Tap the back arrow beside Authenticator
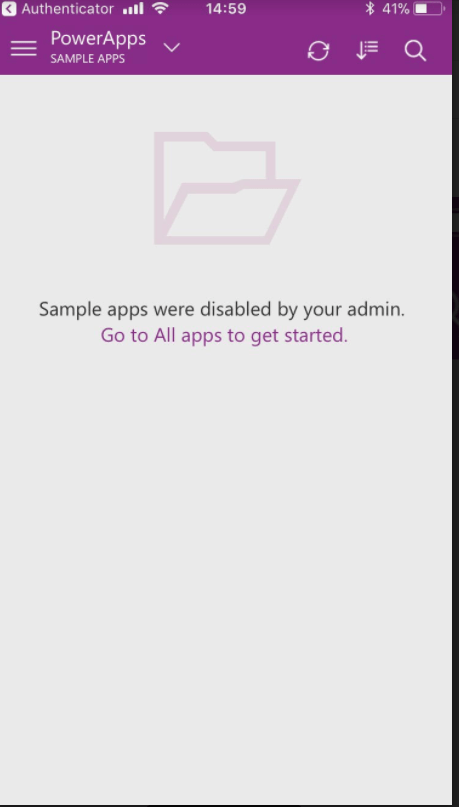Viewport: 459px width, 807px height. click(9, 9)
